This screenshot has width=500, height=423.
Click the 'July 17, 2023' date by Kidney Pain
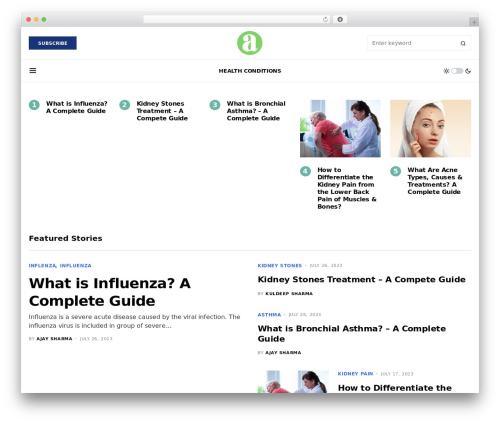tap(397, 374)
